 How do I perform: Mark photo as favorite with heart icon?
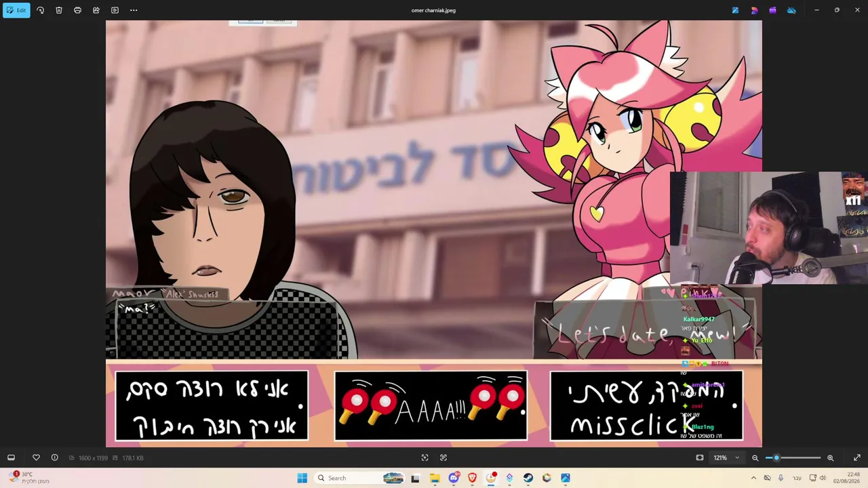(36, 457)
